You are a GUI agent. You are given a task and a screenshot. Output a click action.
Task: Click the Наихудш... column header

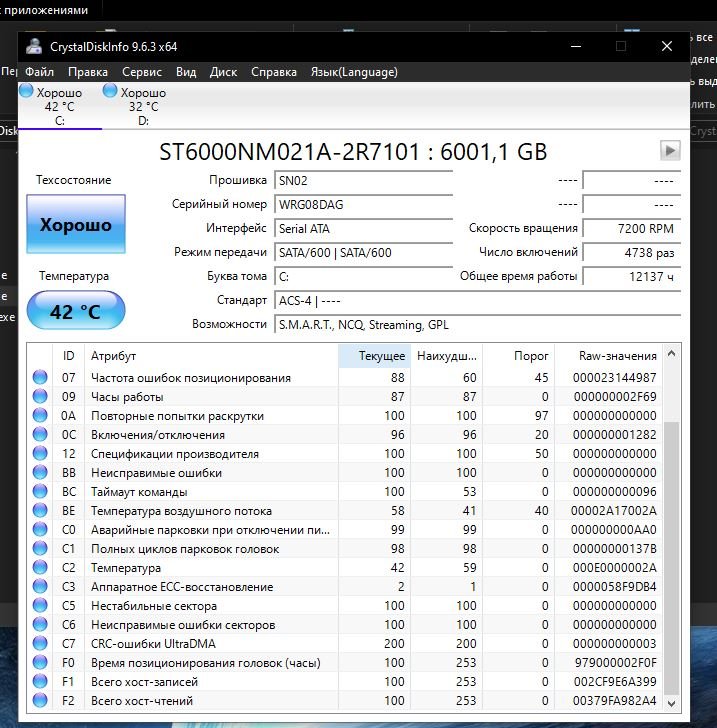coord(446,356)
